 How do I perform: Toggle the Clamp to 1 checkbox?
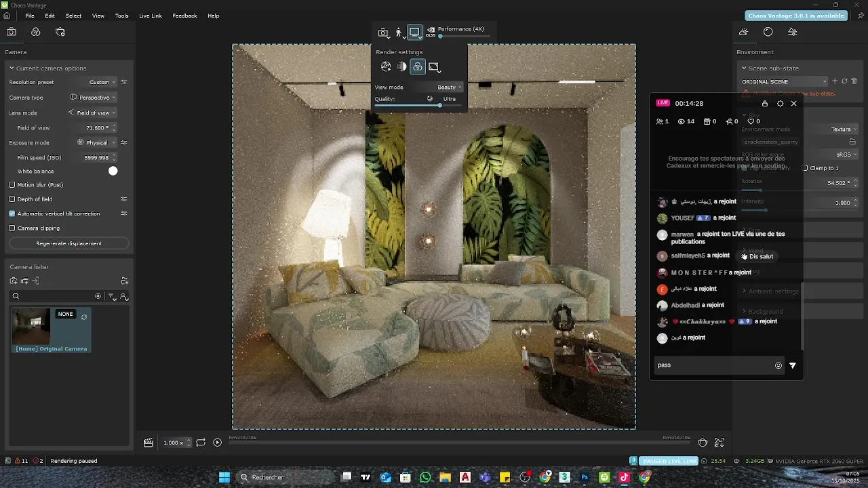[x=806, y=168]
